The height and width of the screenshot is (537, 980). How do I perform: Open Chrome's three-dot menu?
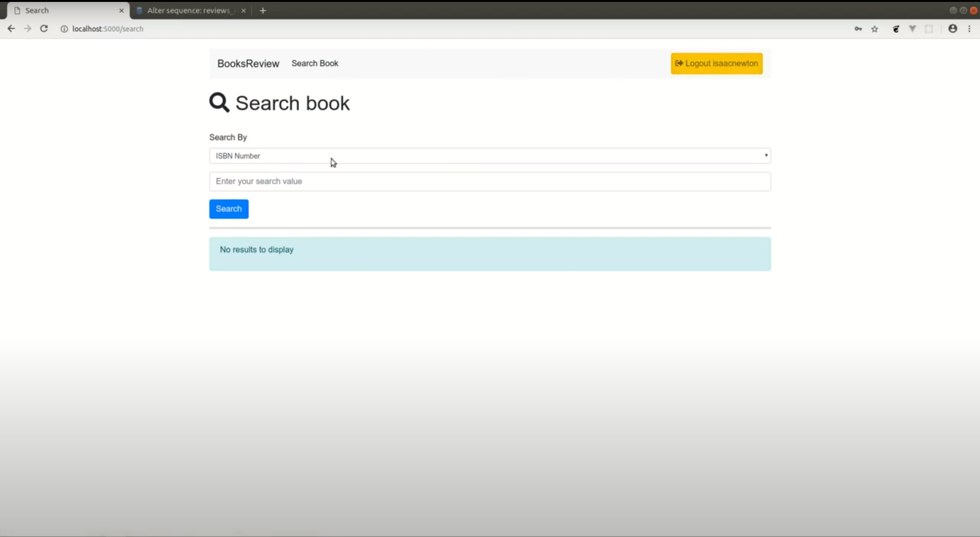(969, 29)
